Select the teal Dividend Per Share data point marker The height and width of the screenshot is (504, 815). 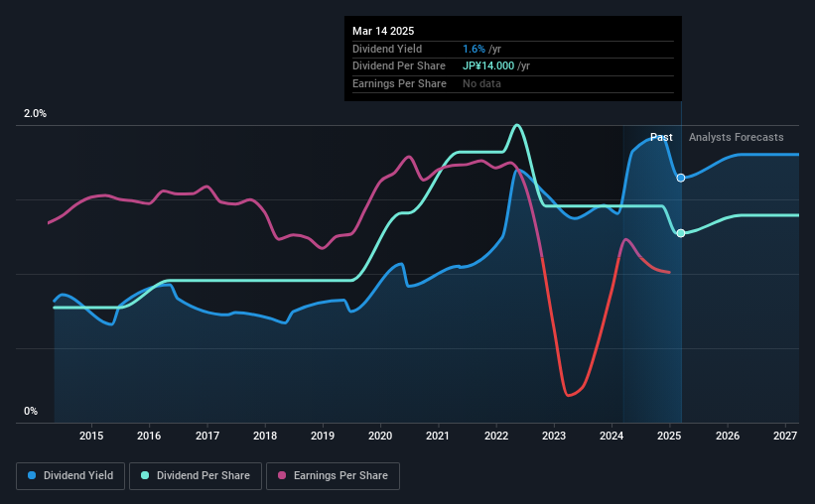681,233
